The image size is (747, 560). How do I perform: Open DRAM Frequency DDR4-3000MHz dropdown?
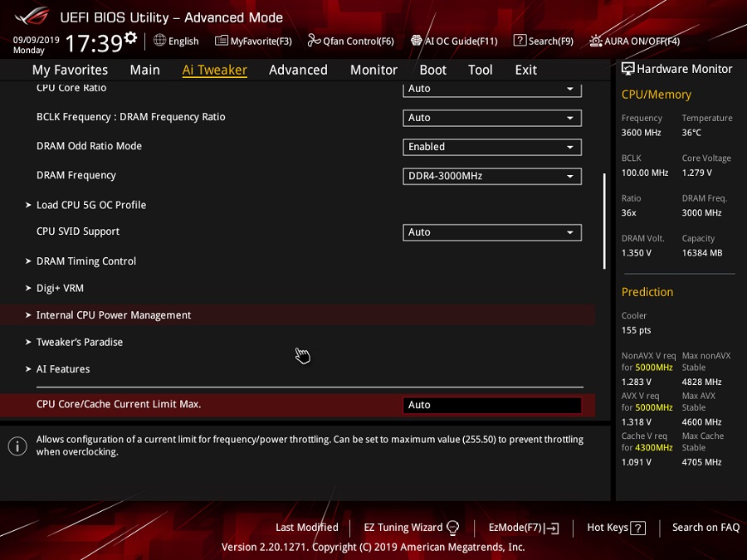tap(492, 176)
